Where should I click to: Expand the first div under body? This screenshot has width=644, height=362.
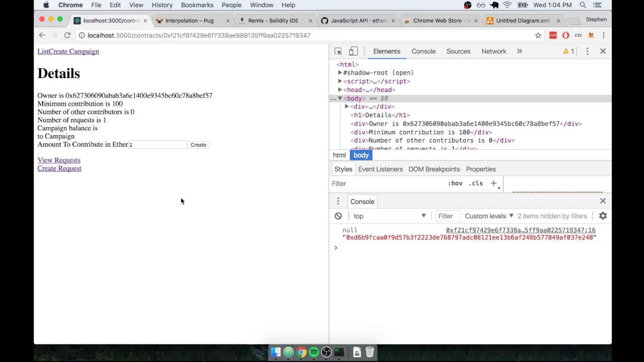(x=347, y=107)
